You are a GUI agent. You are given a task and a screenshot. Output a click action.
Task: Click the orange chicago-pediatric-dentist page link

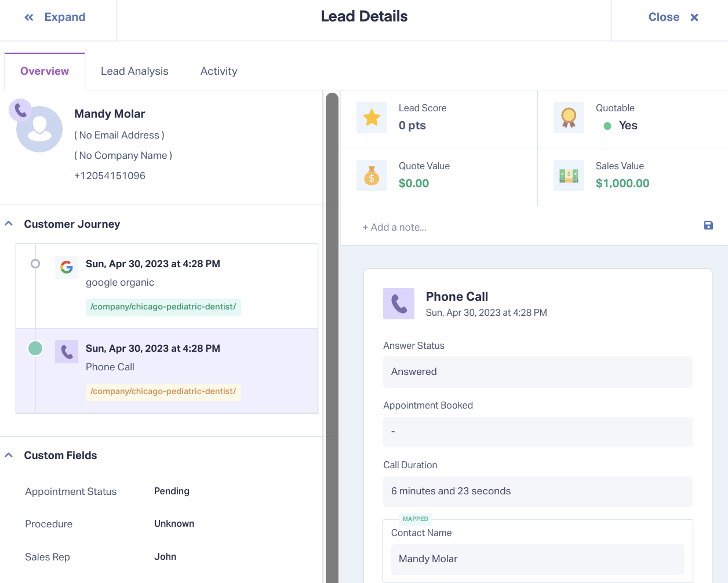click(x=163, y=392)
